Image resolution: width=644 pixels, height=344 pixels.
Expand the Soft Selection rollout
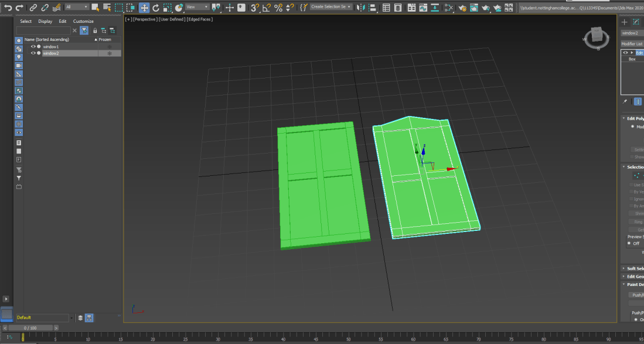tap(633, 268)
